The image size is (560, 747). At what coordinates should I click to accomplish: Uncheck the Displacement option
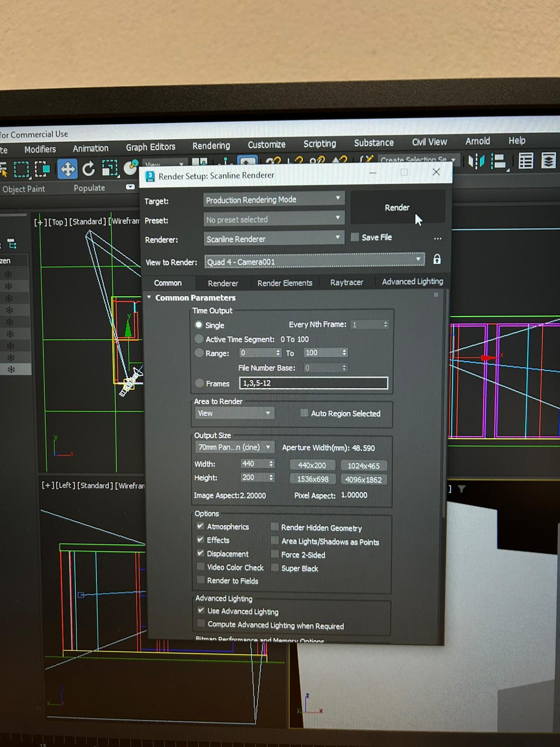200,553
